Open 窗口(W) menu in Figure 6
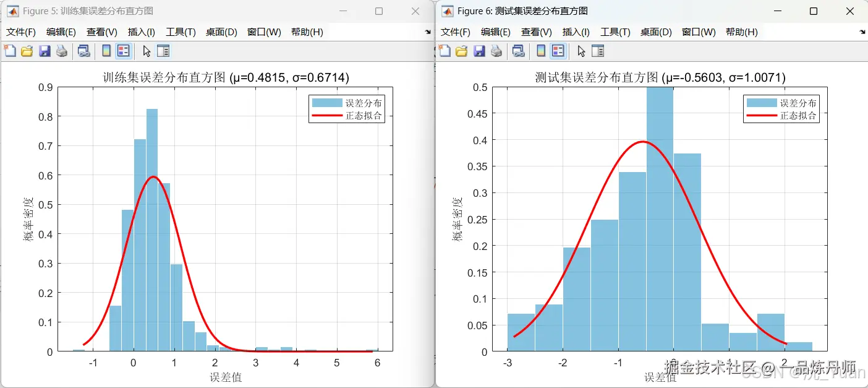 pos(699,32)
